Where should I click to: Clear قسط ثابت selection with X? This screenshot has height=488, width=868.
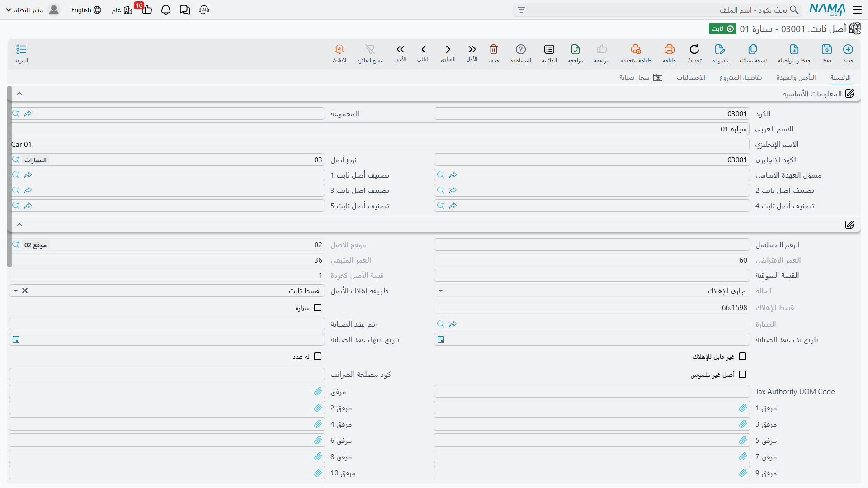[25, 291]
